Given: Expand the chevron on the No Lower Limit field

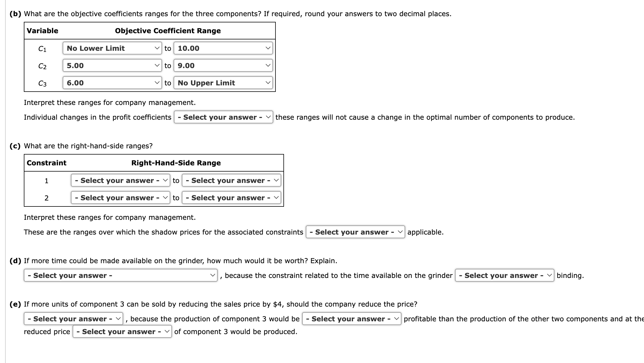Looking at the screenshot, I should tap(157, 48).
